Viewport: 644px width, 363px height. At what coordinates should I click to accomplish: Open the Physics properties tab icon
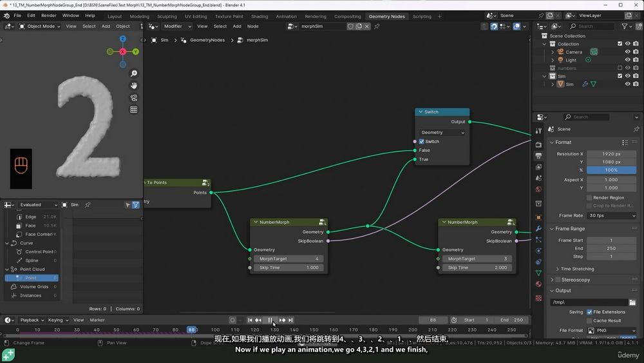538,251
